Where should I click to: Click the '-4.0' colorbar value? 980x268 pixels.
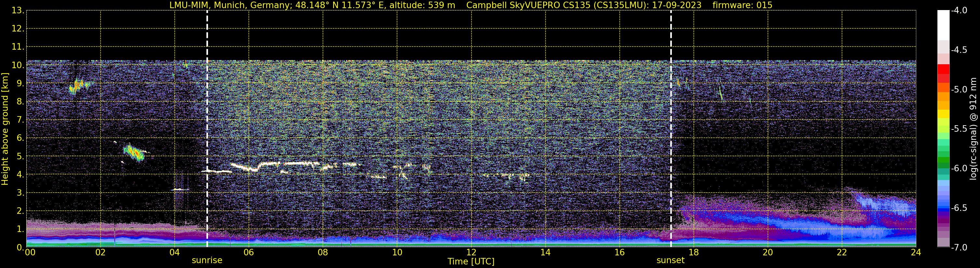959,10
